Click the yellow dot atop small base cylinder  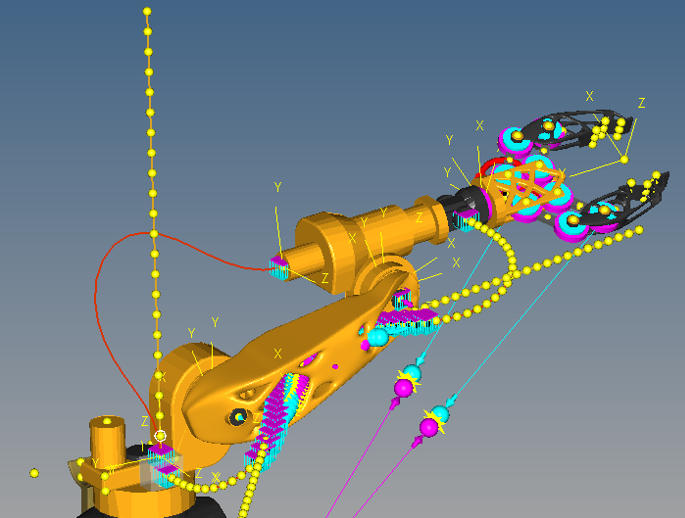coord(107,421)
